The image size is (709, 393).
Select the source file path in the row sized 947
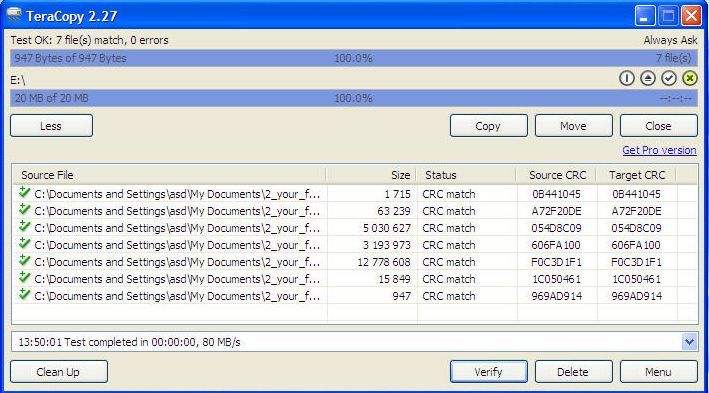[177, 296]
